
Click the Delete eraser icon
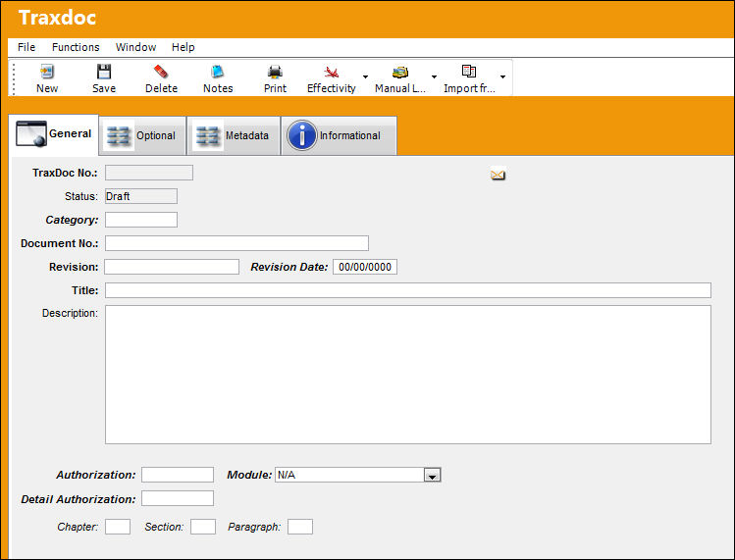161,72
